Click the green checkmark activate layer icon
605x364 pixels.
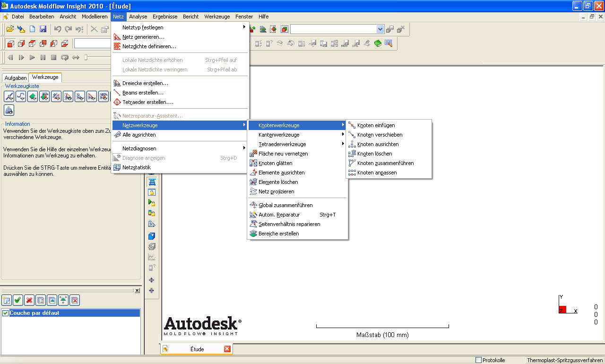tap(18, 300)
